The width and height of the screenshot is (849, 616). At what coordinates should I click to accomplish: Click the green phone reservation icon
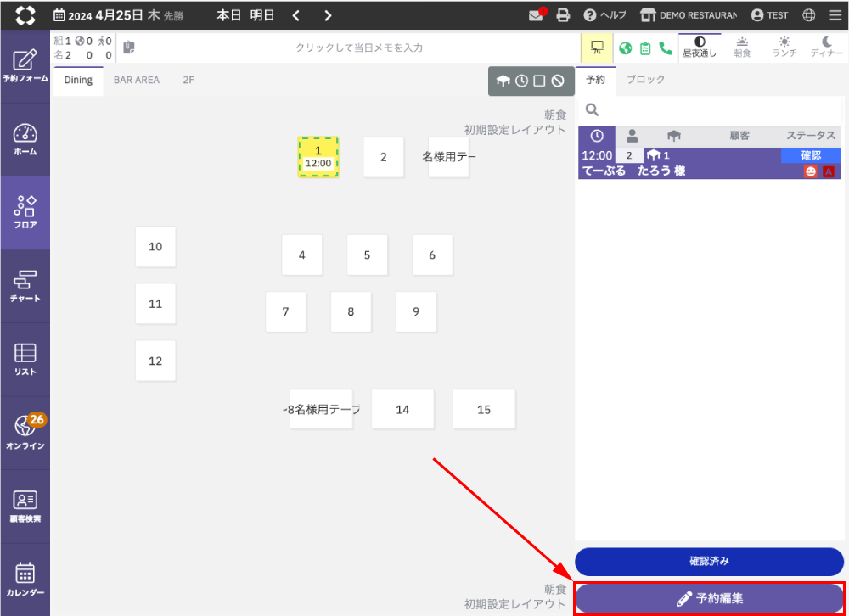point(666,48)
